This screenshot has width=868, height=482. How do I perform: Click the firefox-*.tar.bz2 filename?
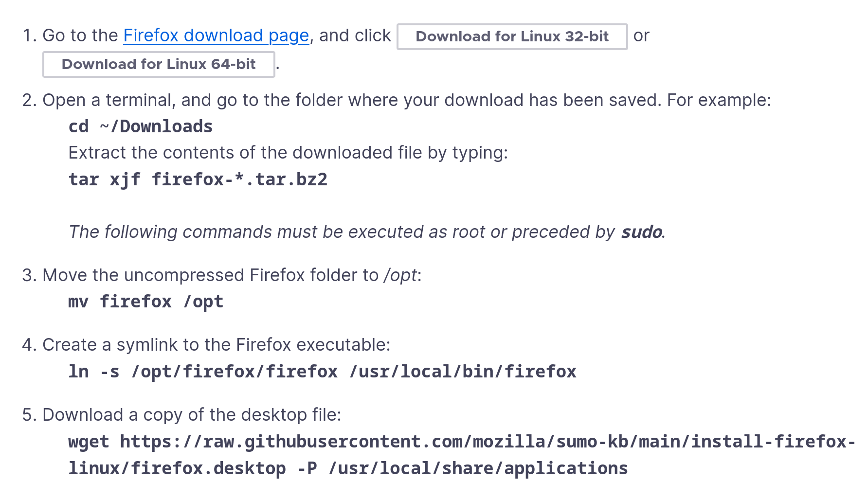[239, 179]
